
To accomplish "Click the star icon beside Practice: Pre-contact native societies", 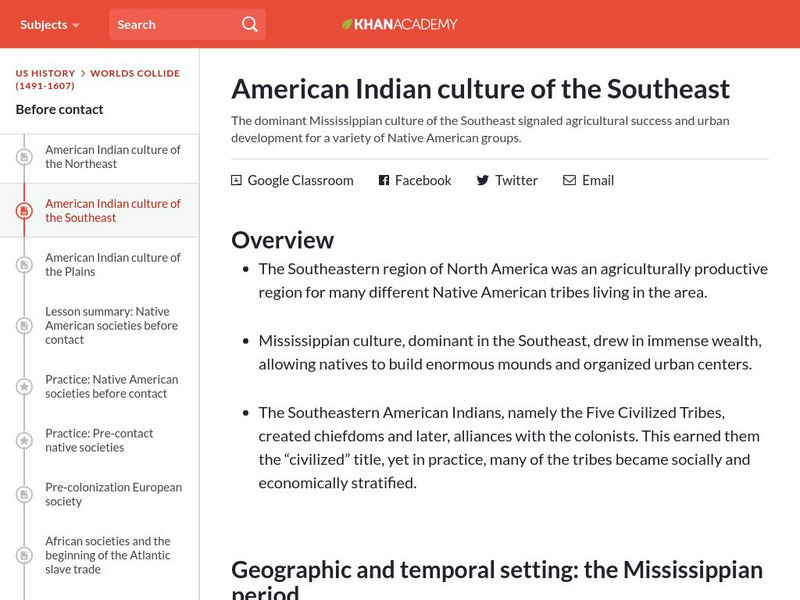I will (24, 441).
